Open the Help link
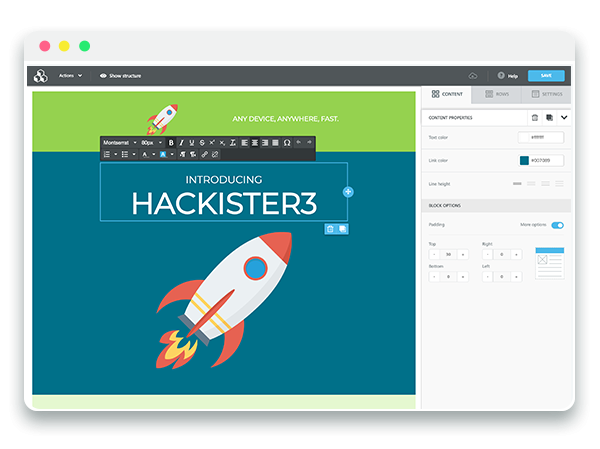The height and width of the screenshot is (449, 600). pos(508,75)
